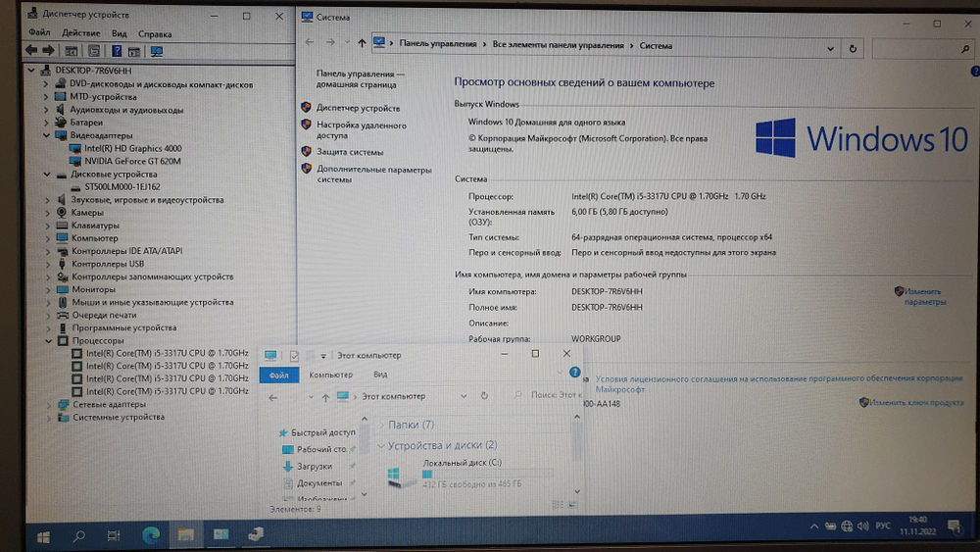Click Все элементы панели управления breadcrumb

pyautogui.click(x=558, y=45)
